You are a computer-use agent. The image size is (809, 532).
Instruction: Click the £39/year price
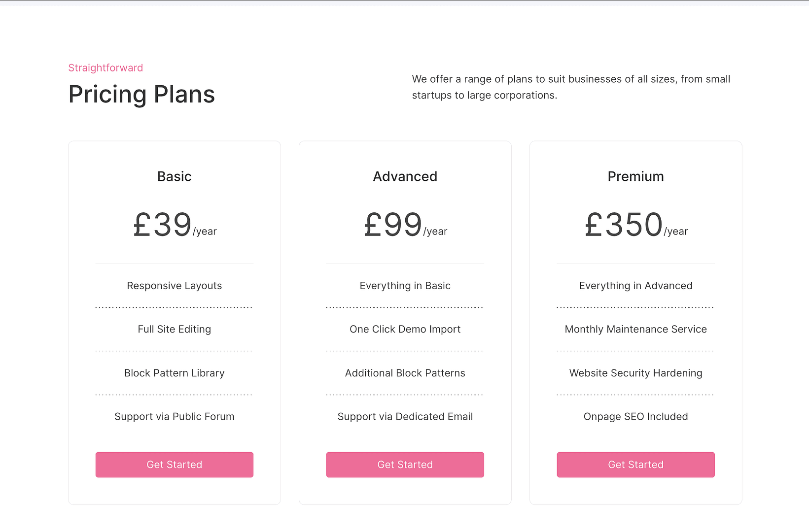coord(175,225)
